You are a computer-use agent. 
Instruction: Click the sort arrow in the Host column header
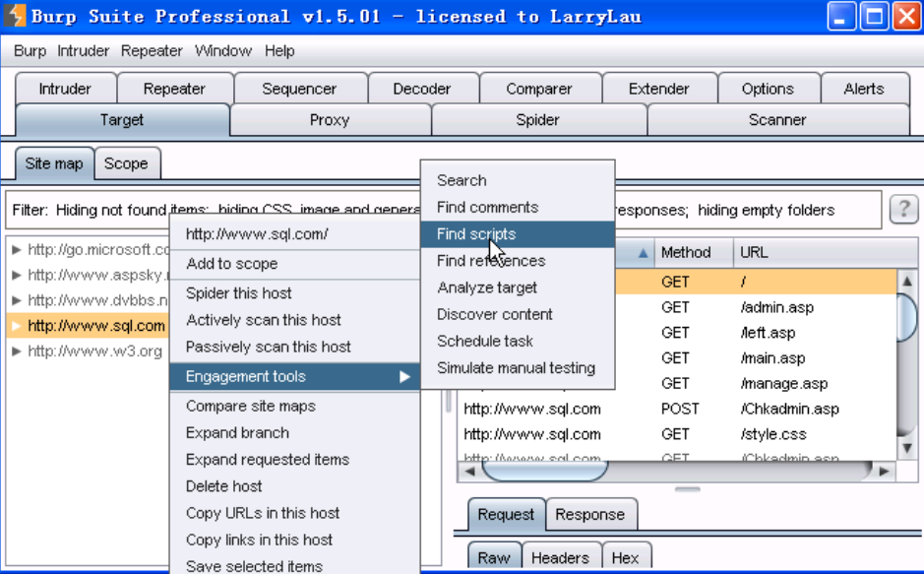coord(643,253)
